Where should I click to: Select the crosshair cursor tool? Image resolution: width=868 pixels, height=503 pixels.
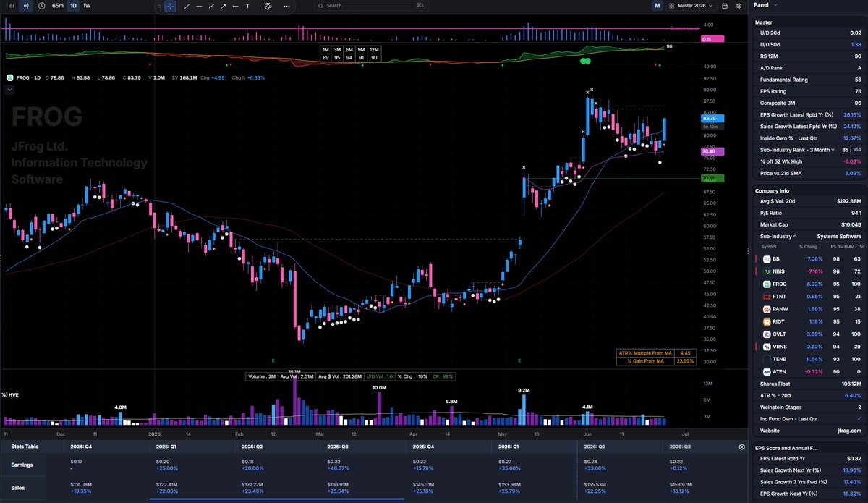(170, 6)
